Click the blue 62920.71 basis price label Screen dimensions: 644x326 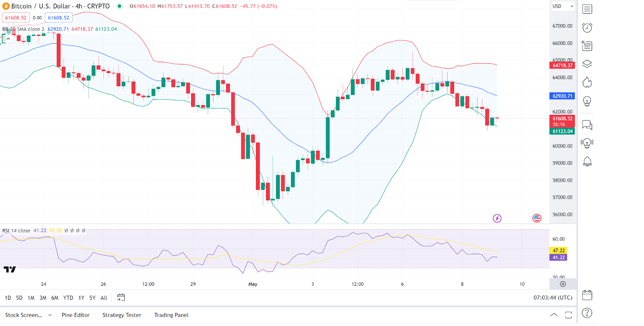(562, 96)
